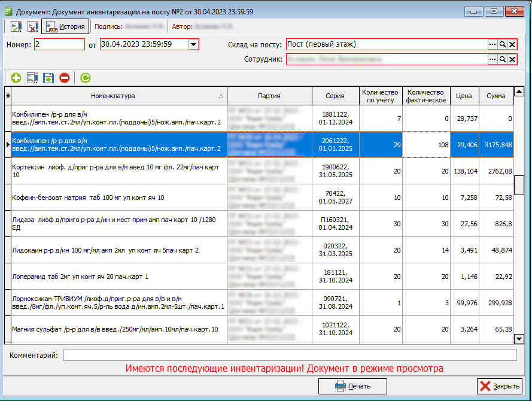Click the Серия column header

coord(335,96)
